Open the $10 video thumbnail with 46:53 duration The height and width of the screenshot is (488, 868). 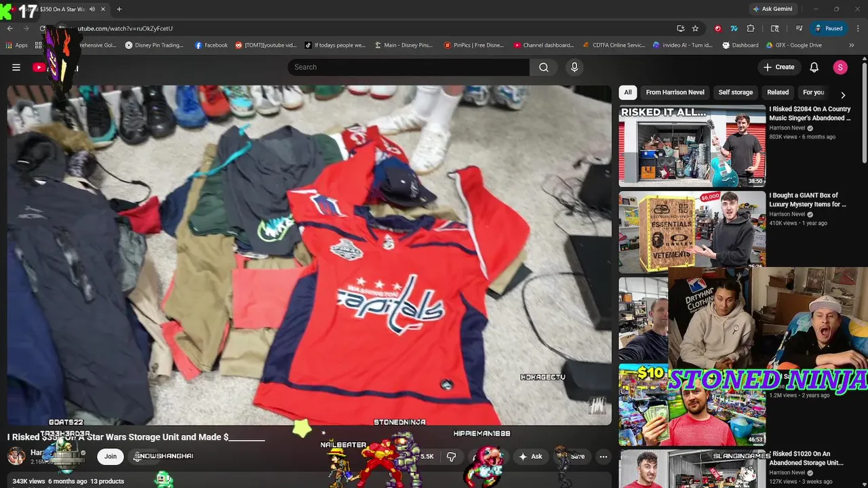pos(692,405)
